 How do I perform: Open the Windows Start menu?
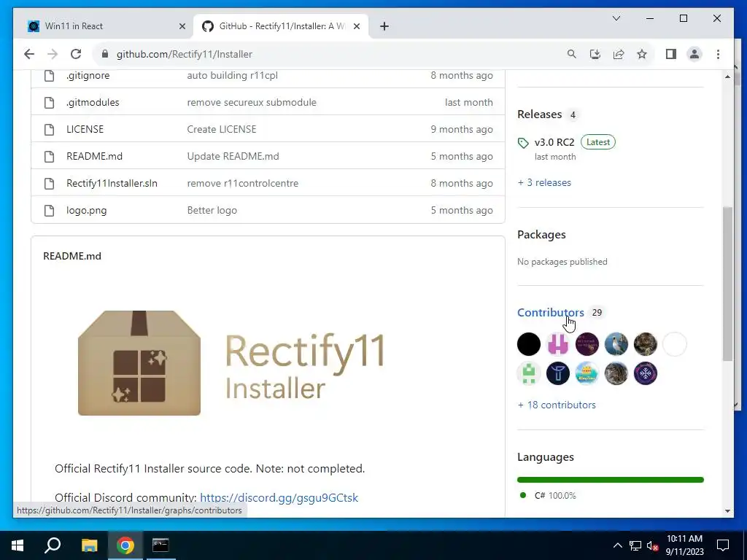tap(18, 545)
